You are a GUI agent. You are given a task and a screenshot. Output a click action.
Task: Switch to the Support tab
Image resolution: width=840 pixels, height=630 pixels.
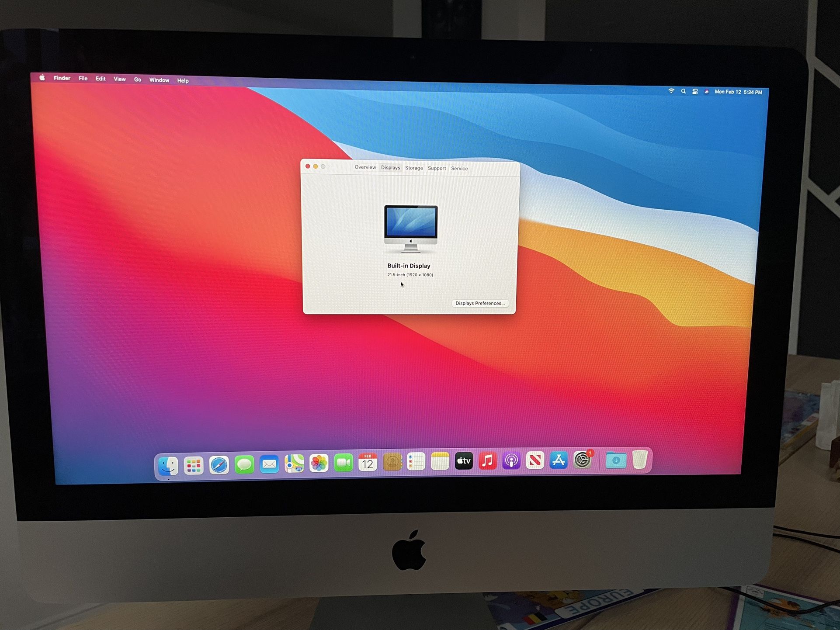(437, 168)
